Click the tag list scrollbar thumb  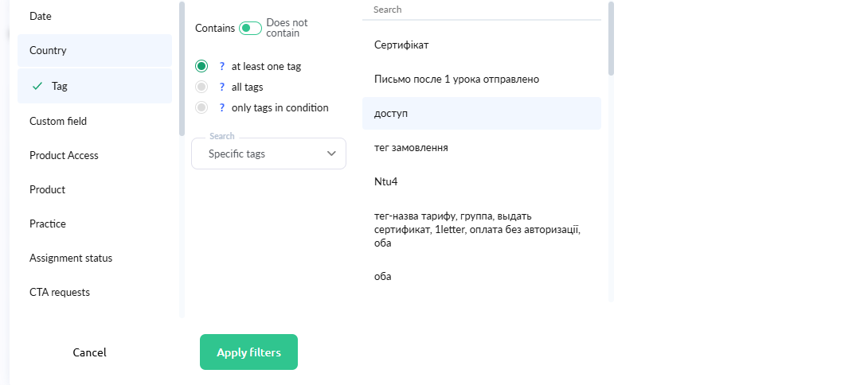(x=611, y=38)
